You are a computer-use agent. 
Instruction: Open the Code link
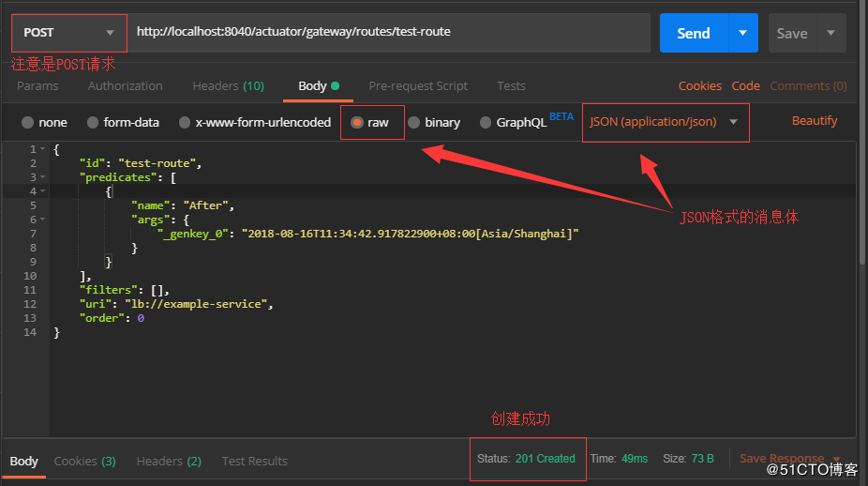745,86
